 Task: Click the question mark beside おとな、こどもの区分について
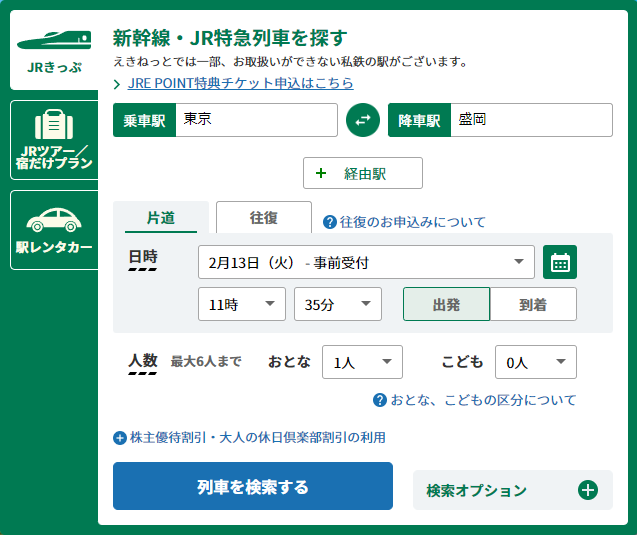(379, 400)
